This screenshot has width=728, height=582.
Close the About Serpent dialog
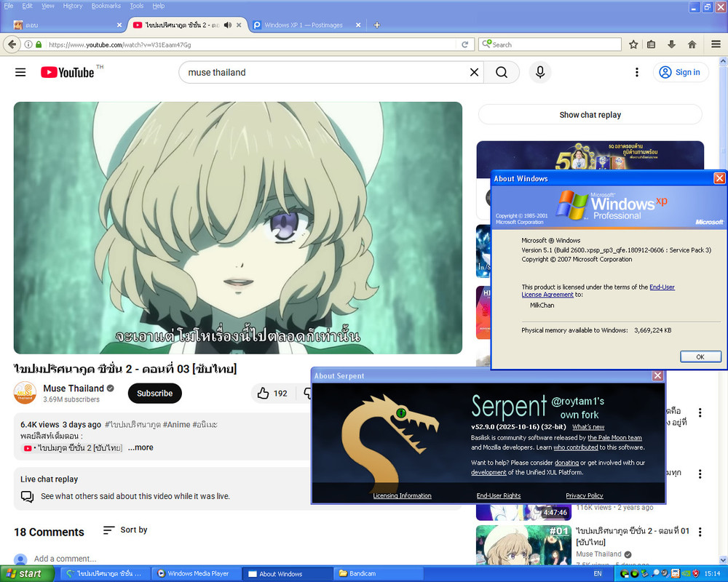pyautogui.click(x=657, y=375)
